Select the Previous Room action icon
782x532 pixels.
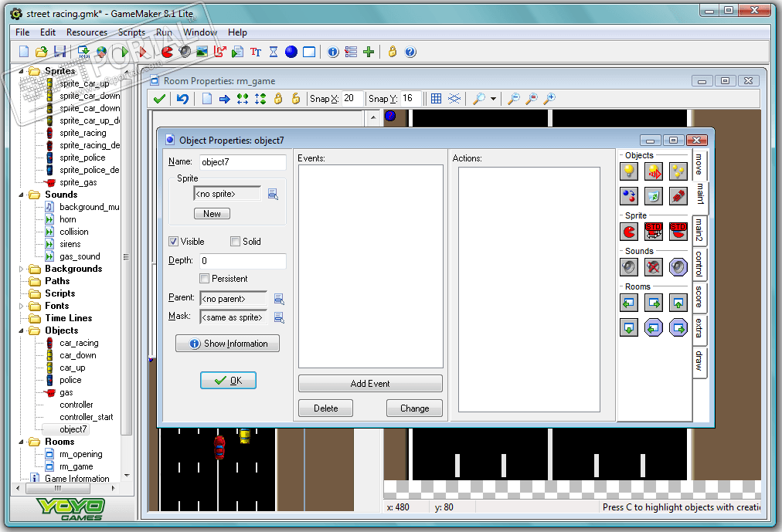tap(629, 303)
